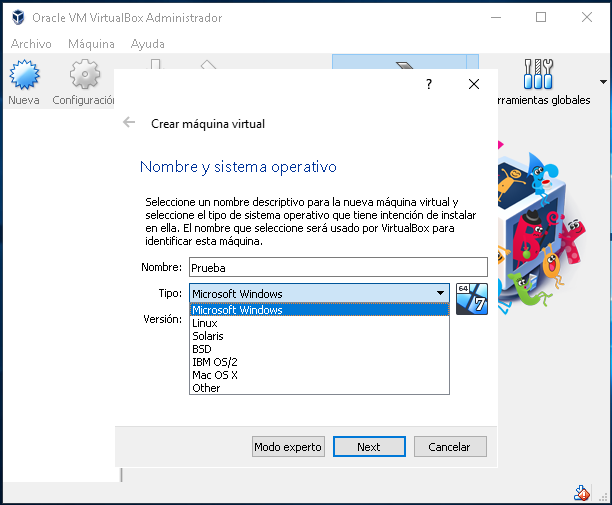Image resolution: width=612 pixels, height=505 pixels.
Task: Open the Configuración gear icon
Action: click(x=85, y=74)
